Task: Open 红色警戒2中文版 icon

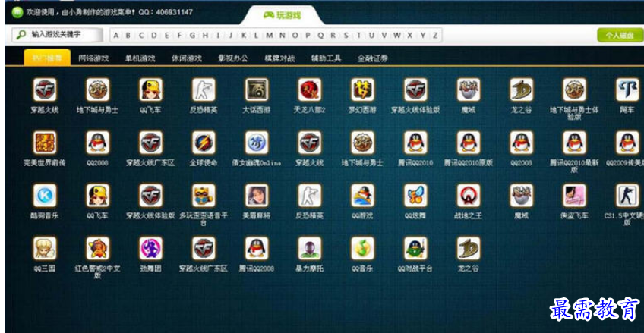Action: [98, 248]
